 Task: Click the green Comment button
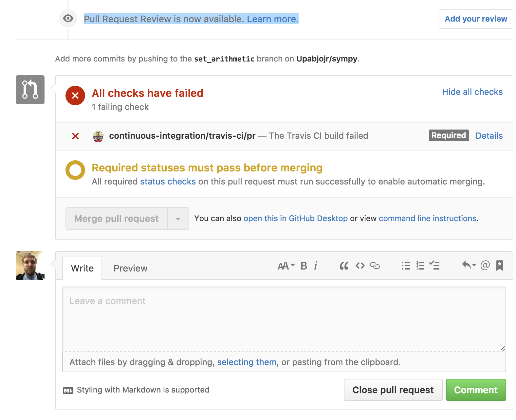(476, 390)
